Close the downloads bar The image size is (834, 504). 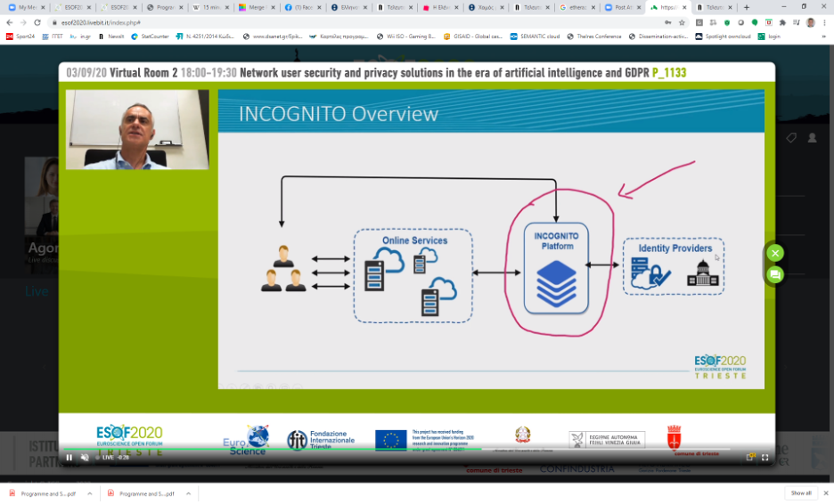click(825, 493)
